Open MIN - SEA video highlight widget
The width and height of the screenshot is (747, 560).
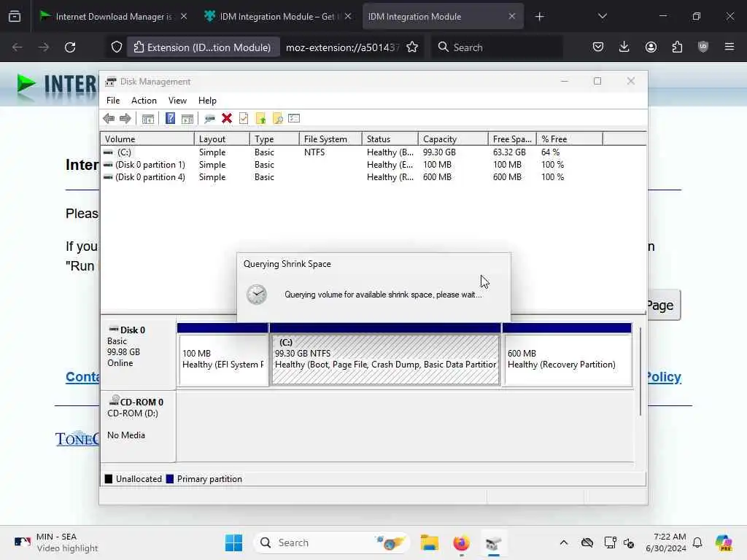click(56, 542)
